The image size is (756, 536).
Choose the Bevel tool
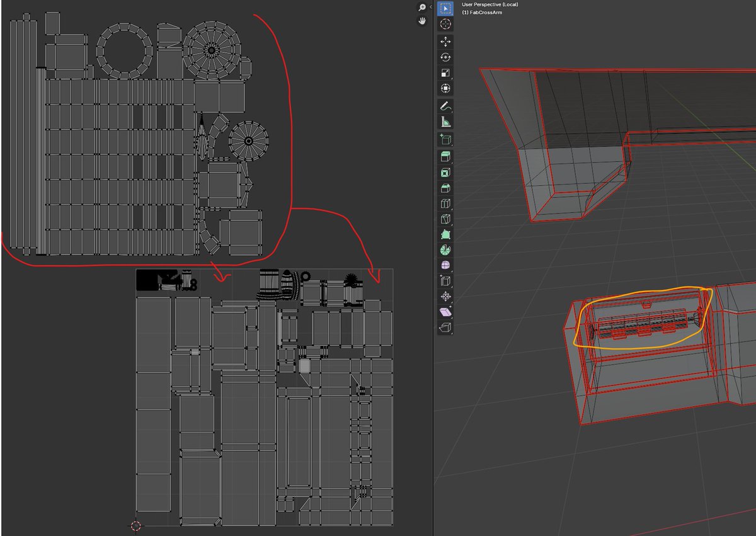point(445,189)
